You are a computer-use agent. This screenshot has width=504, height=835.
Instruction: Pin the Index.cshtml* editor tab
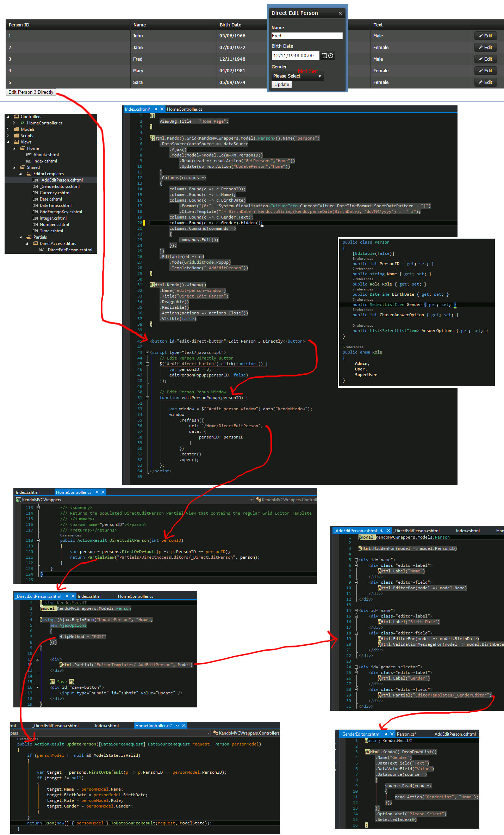pos(155,109)
